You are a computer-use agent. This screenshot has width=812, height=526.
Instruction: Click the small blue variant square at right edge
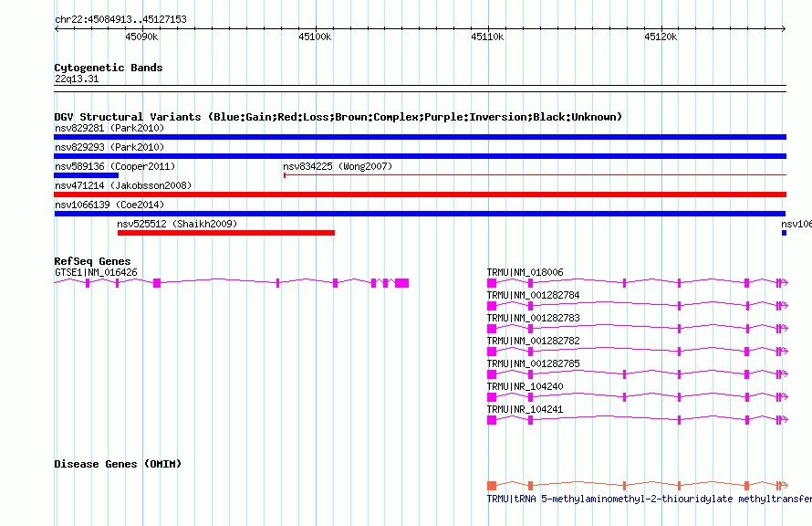pos(784,233)
